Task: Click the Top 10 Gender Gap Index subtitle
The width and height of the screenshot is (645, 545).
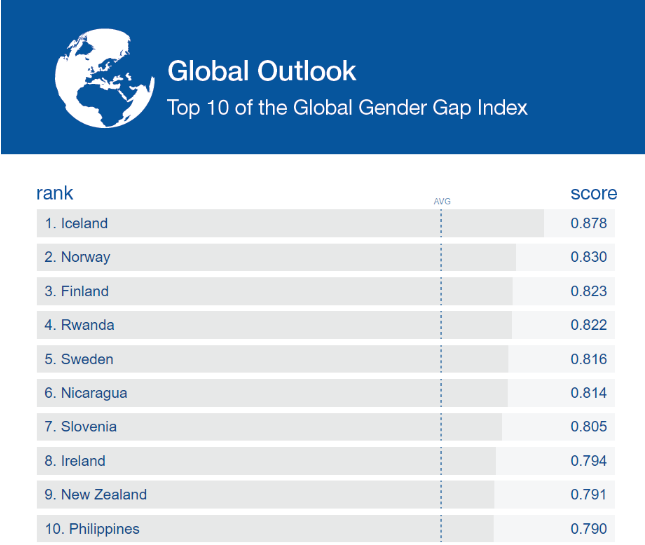Action: (347, 107)
